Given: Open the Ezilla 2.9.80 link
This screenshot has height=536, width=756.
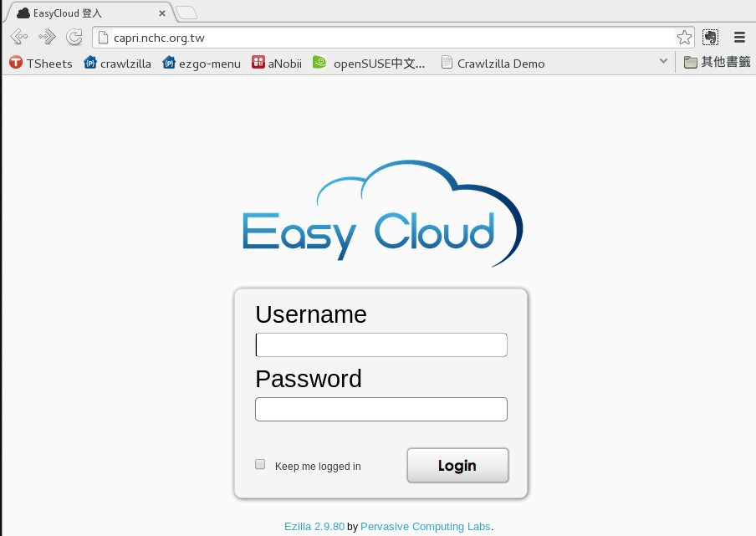Looking at the screenshot, I should (314, 526).
